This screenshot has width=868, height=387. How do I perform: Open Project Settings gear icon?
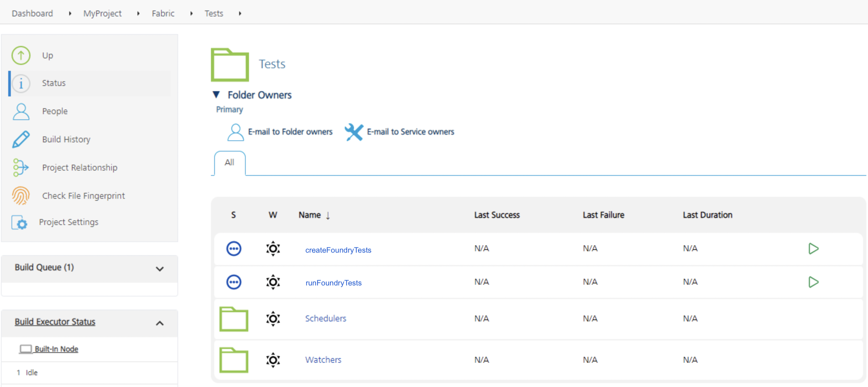20,222
